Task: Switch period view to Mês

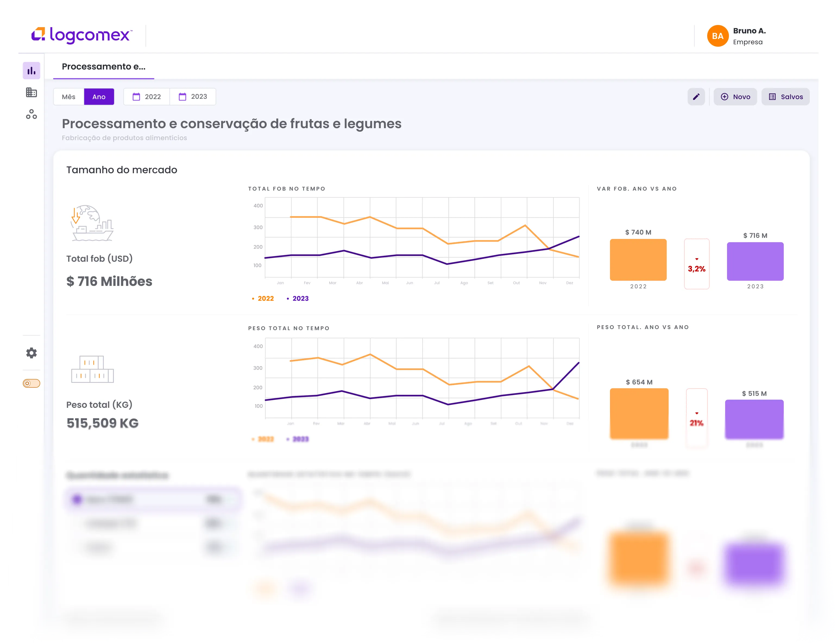Action: click(69, 97)
